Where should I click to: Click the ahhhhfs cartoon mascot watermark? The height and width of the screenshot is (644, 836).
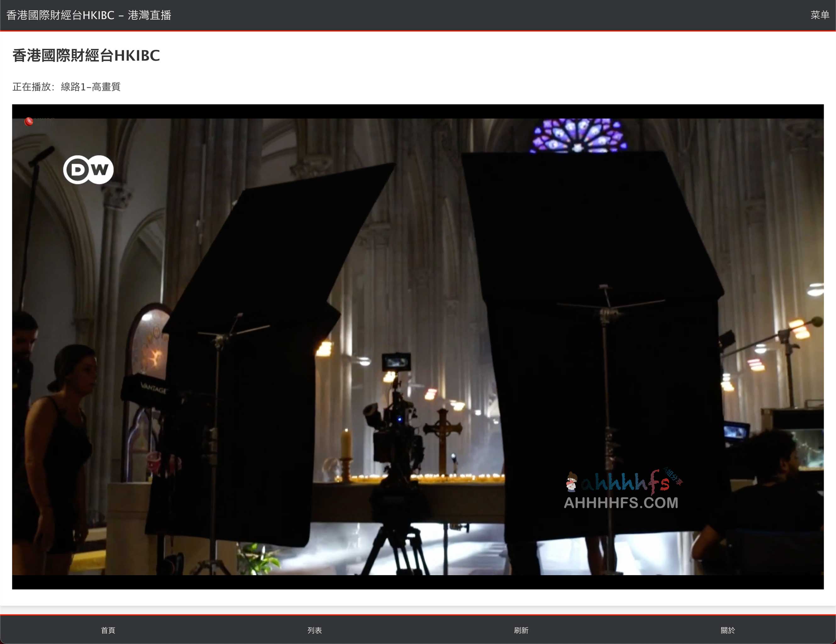coord(571,482)
